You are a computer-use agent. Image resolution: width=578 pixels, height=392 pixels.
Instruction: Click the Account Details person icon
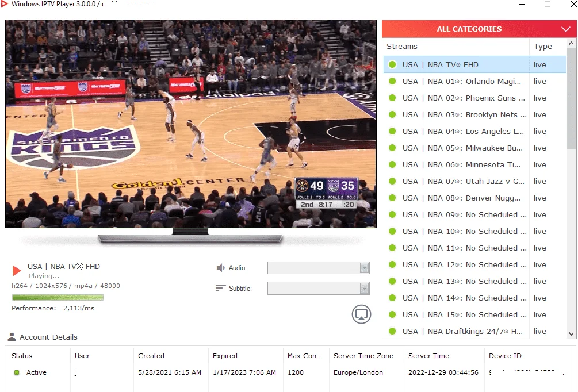click(x=12, y=337)
